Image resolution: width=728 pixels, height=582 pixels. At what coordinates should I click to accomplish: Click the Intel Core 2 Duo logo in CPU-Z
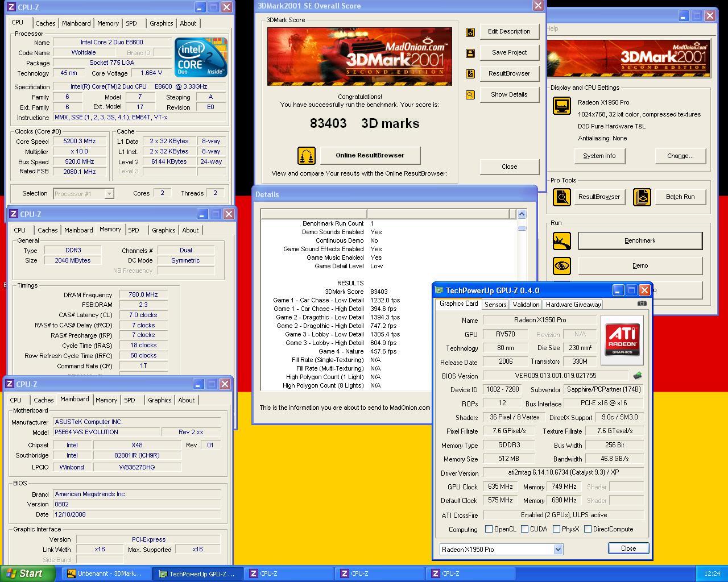point(201,57)
